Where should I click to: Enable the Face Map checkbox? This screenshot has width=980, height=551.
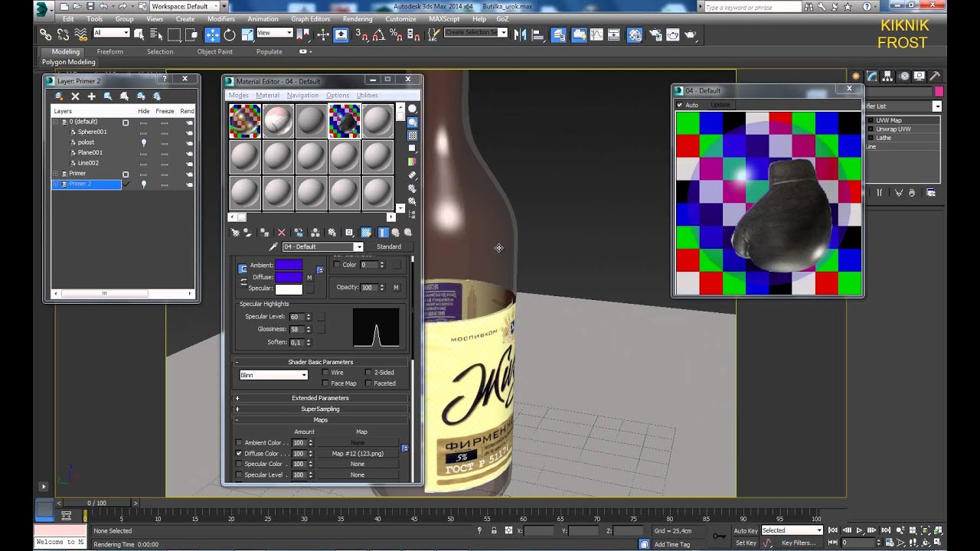pos(325,383)
